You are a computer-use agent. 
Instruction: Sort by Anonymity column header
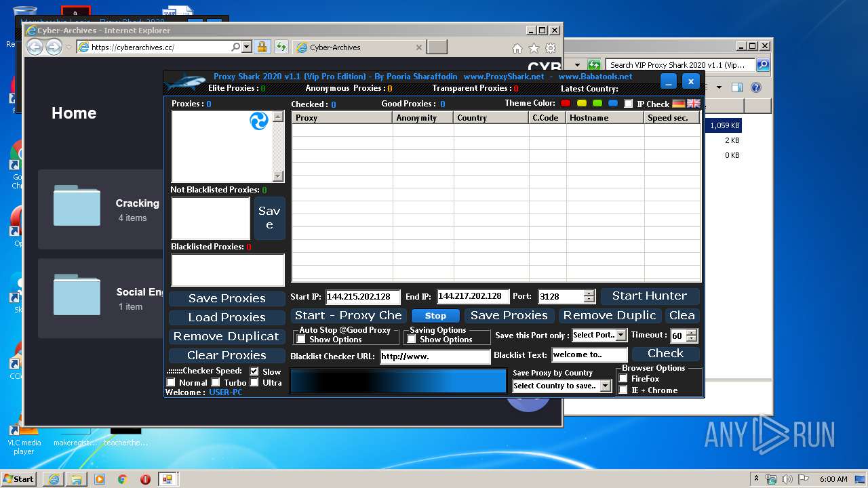423,117
